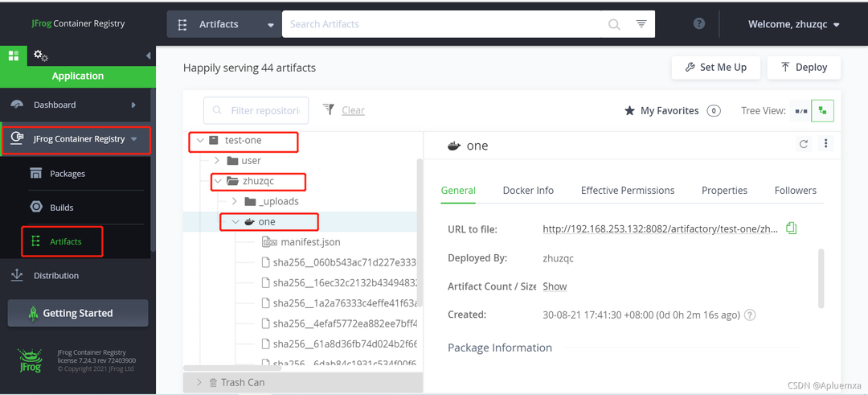Open Artifacts in the sidebar
The image size is (868, 395).
pos(65,241)
